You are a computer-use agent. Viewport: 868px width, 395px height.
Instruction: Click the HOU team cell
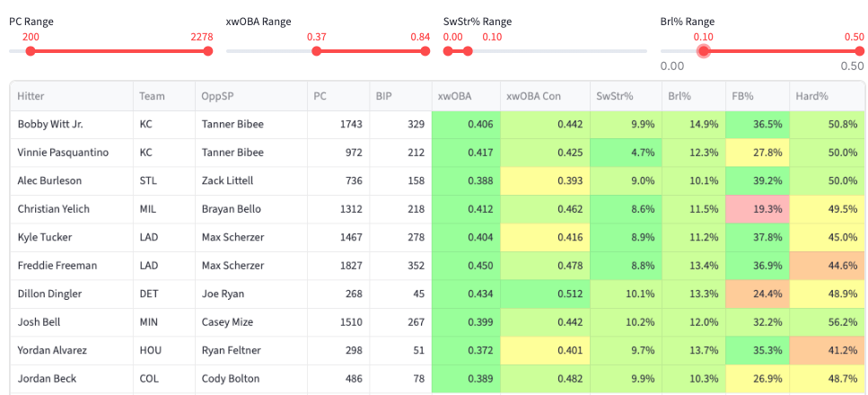pos(164,351)
